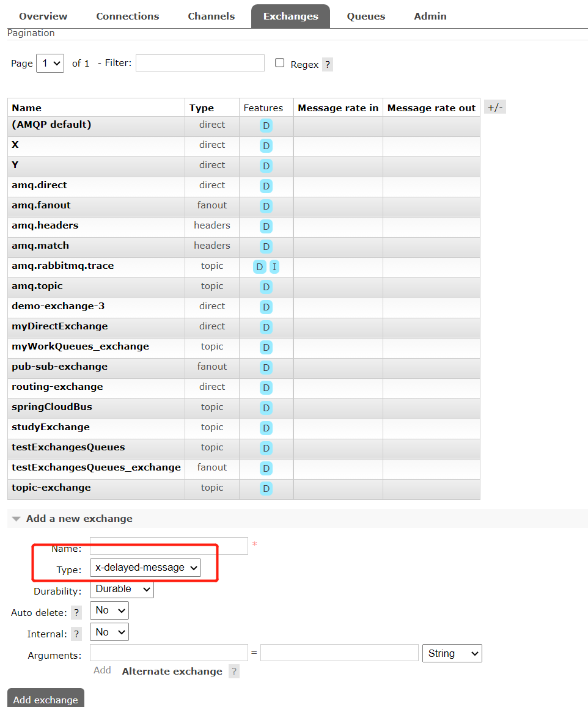Focus the Arguments key field
The width and height of the screenshot is (588, 707).
(x=169, y=653)
